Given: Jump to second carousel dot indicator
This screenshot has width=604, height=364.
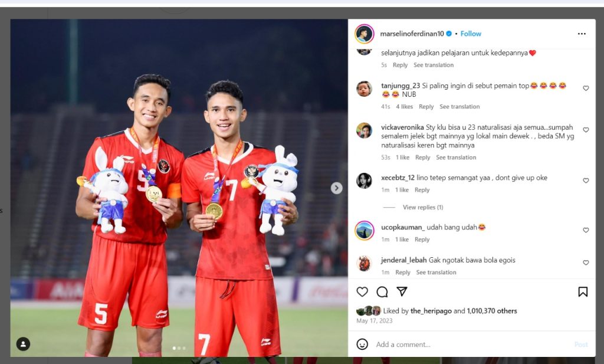Looking at the screenshot, I should pos(179,348).
